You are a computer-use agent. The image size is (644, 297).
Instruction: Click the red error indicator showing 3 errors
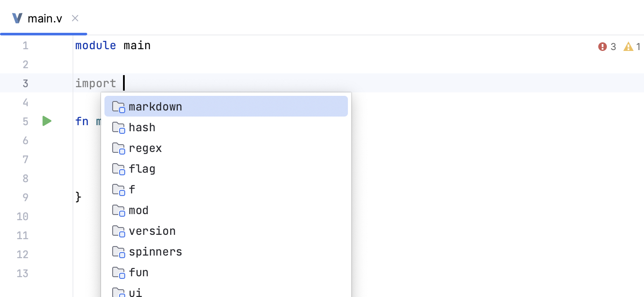[x=603, y=47]
